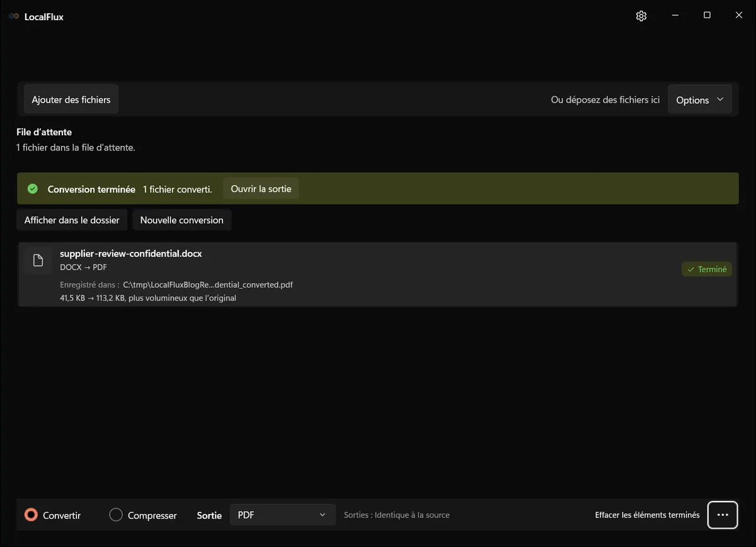Open the PDF output format dropdown
Screen dimensions: 756x547
pos(282,515)
